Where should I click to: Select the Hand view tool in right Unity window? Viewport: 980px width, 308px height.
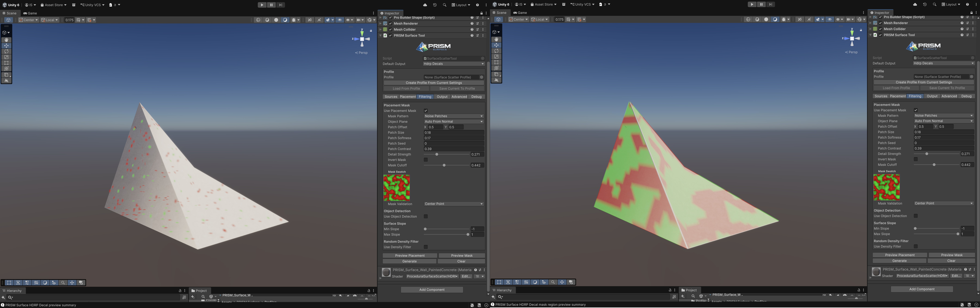click(x=497, y=39)
